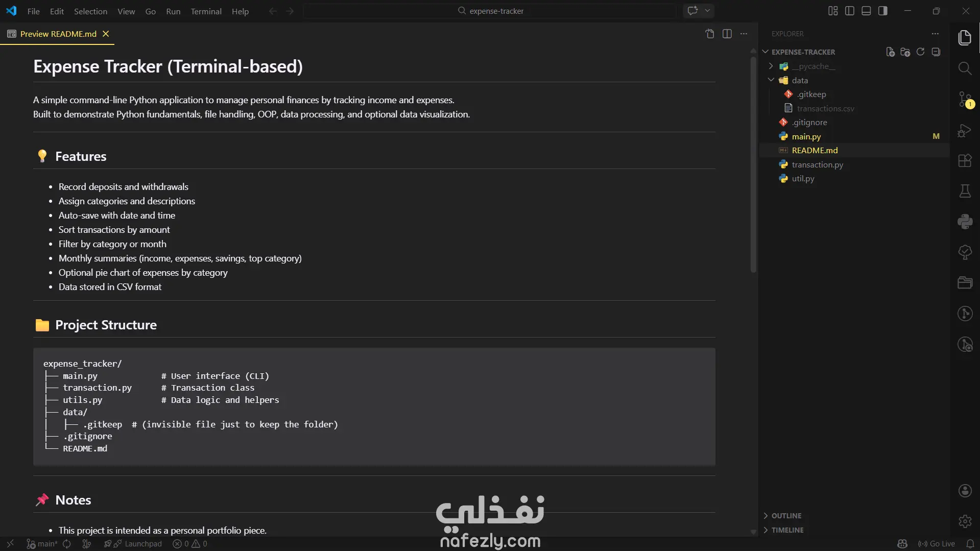Screen dimensions: 980x551
Task: Open the Terminal menu
Action: [206, 11]
